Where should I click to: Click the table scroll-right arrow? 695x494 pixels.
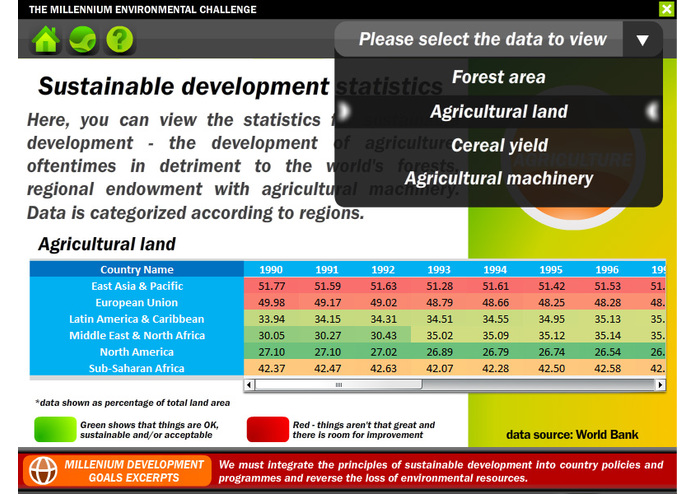(x=660, y=385)
